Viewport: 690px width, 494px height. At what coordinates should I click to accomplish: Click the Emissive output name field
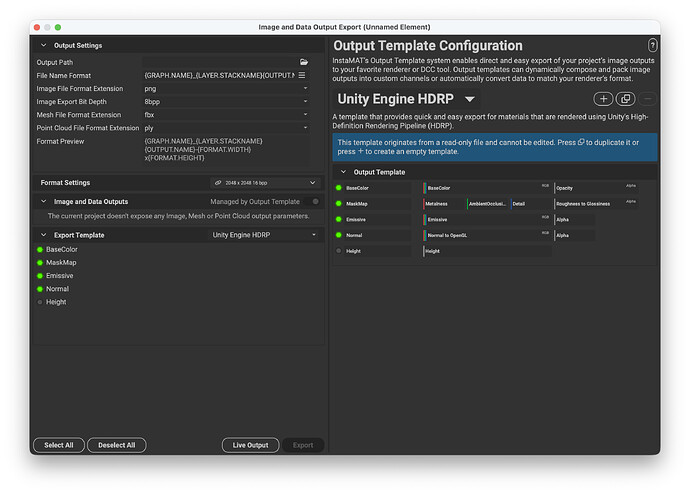pos(378,220)
